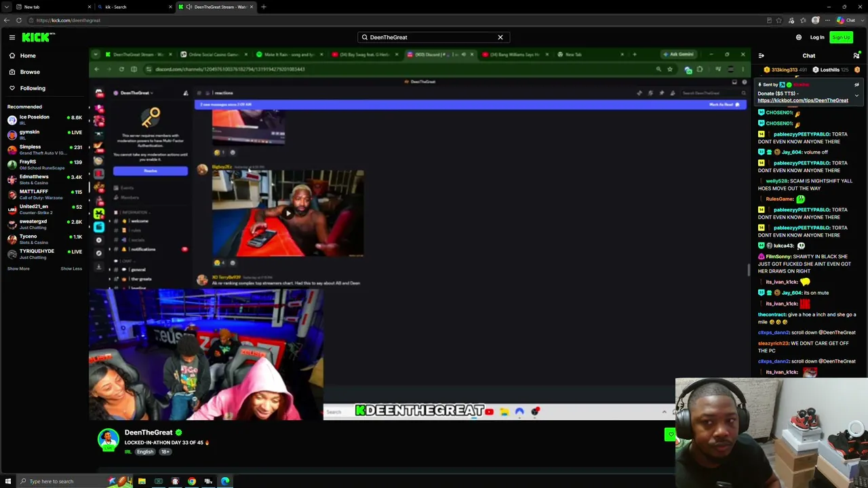Open Edmatthews channel avatar

pyautogui.click(x=12, y=180)
